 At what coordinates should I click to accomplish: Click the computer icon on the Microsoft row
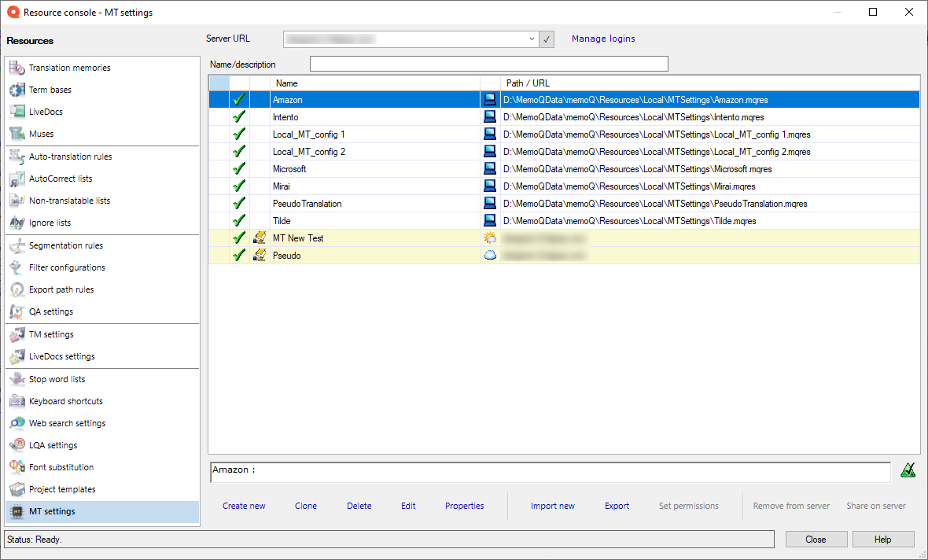pos(490,168)
